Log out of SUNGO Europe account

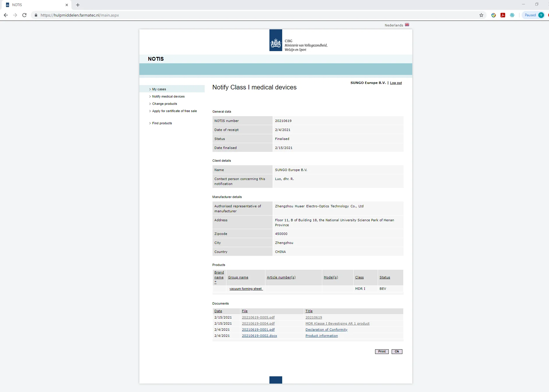pos(396,83)
